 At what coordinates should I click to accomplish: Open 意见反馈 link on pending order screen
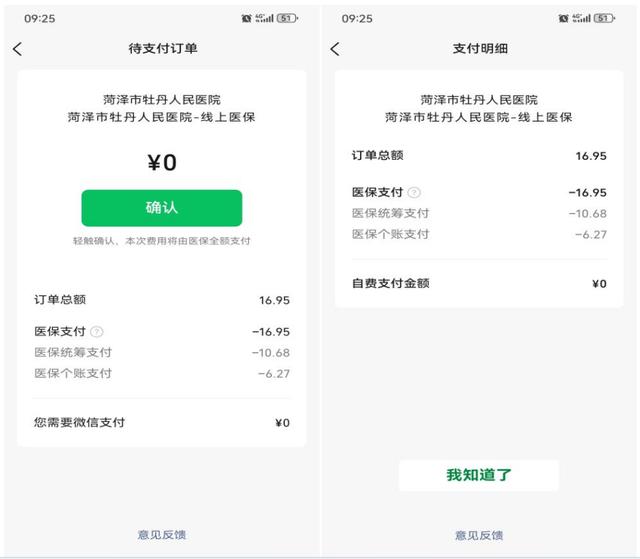(162, 535)
